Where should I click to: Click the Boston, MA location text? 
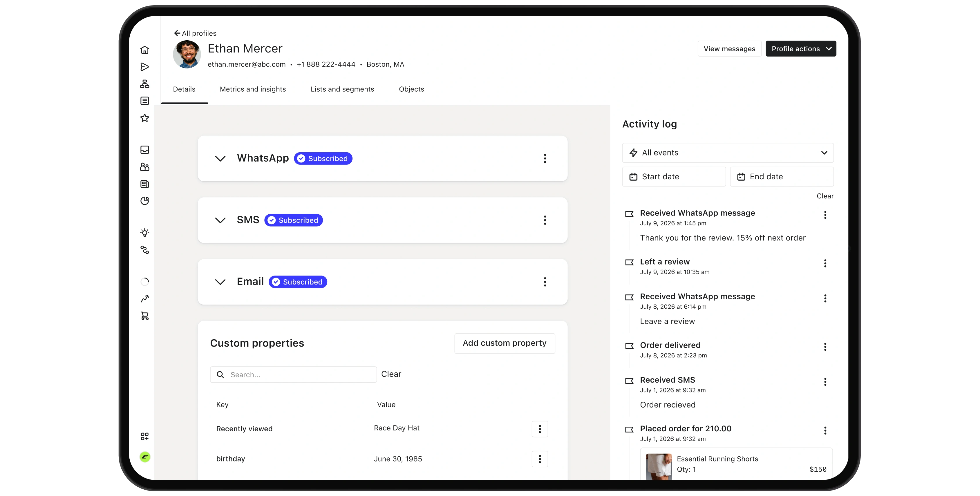[x=385, y=65]
